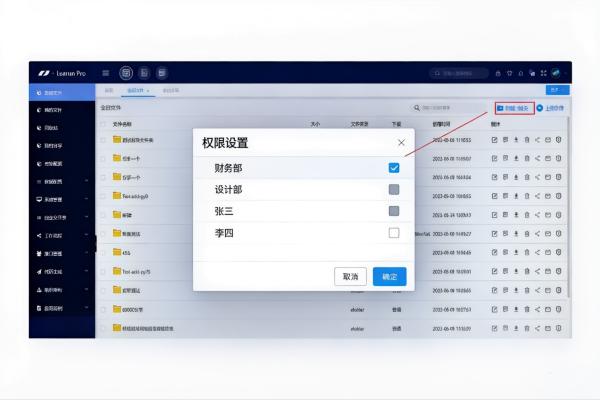Tick the checkbox for Test-add-gy0 folder
The height and width of the screenshot is (400, 600).
(103, 196)
